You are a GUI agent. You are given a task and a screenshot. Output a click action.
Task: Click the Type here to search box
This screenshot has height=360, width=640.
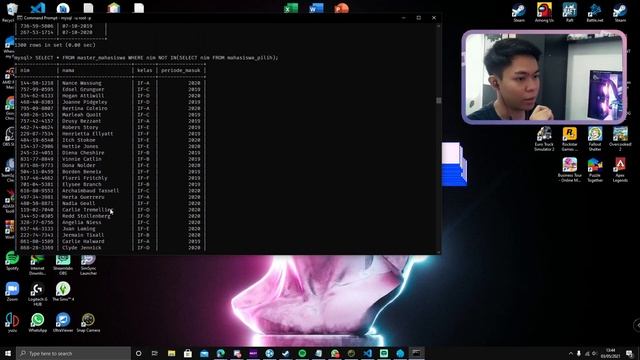(x=73, y=353)
